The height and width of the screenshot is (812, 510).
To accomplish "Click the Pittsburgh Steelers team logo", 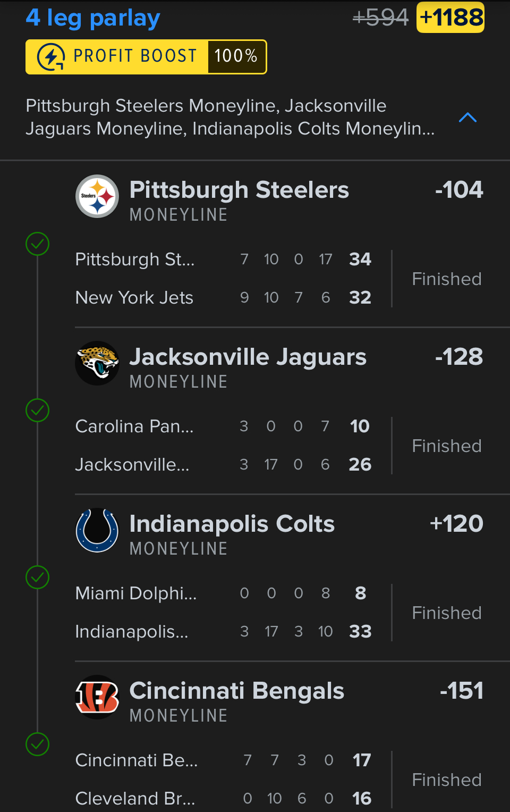I will [97, 196].
